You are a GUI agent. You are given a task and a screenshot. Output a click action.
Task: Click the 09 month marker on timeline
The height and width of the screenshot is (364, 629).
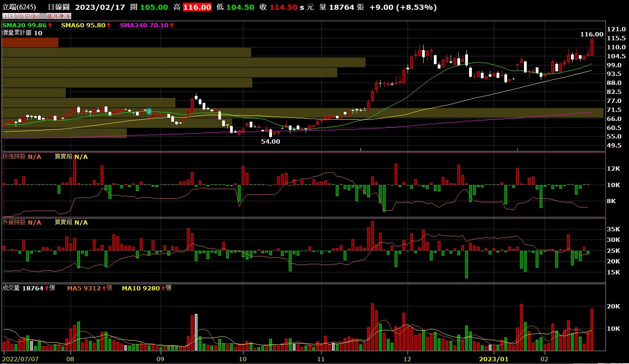point(160,359)
